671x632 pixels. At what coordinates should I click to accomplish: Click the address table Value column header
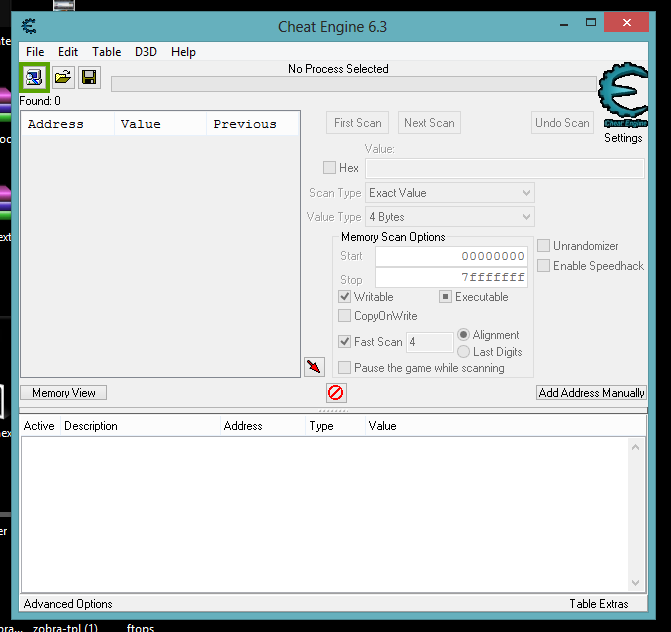[x=505, y=426]
